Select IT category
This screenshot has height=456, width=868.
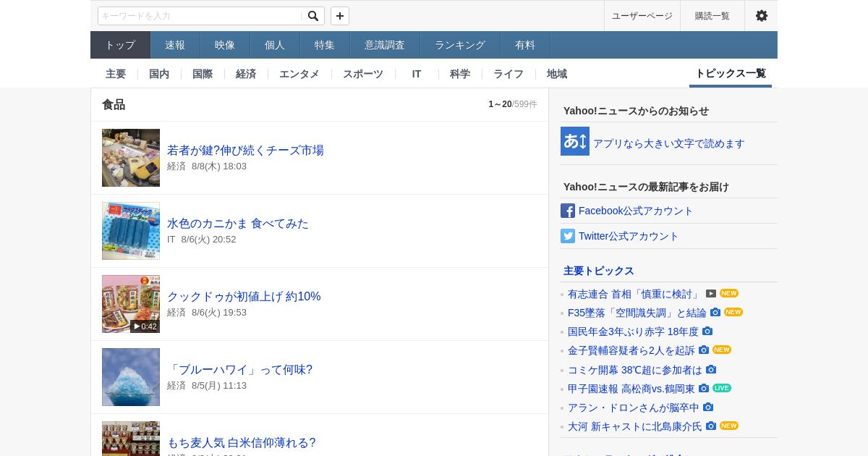417,74
